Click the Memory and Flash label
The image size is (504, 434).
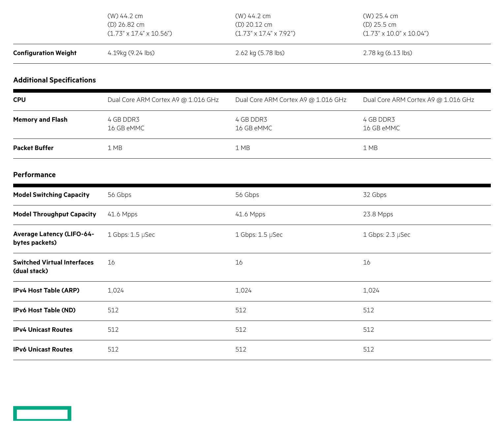pos(40,120)
